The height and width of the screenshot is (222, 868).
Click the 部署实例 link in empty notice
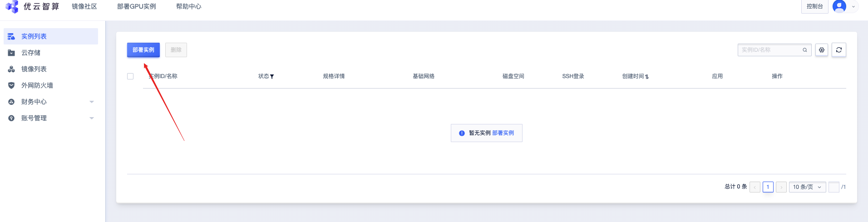(503, 133)
